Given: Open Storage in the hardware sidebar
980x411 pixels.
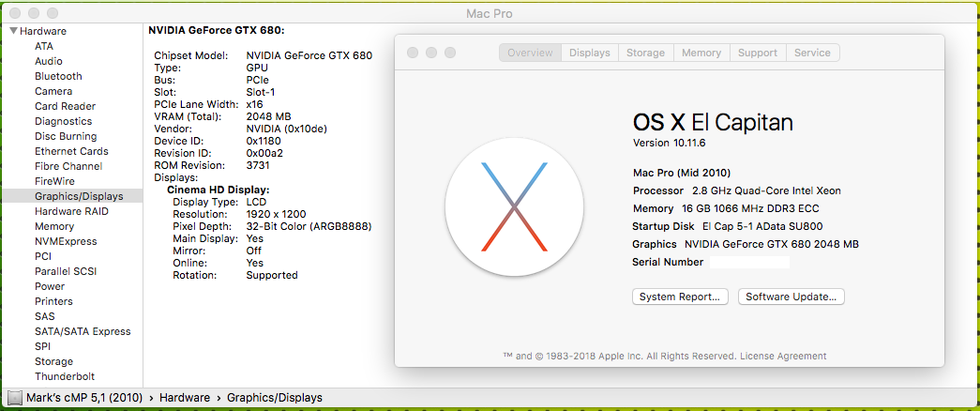Looking at the screenshot, I should point(53,361).
